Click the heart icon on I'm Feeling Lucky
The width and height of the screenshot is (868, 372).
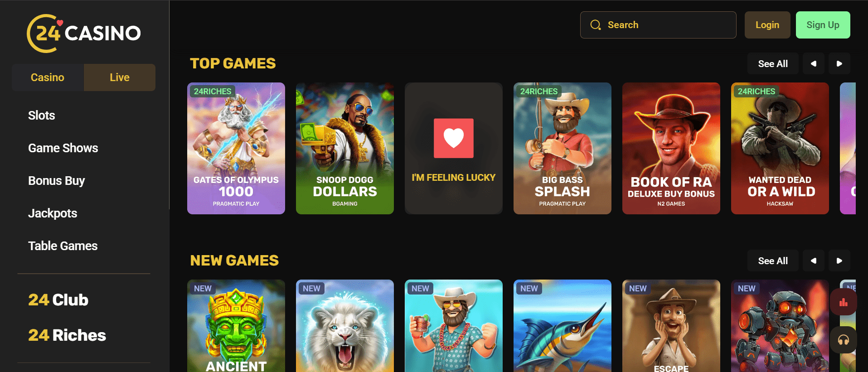[x=454, y=138]
